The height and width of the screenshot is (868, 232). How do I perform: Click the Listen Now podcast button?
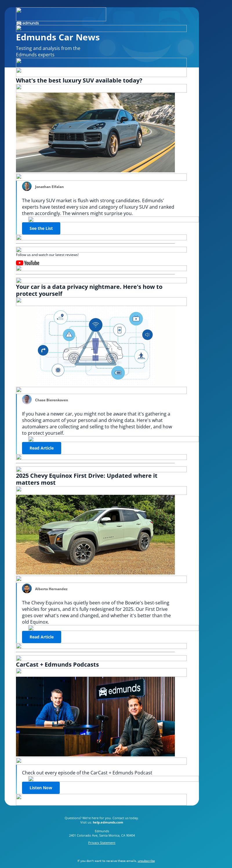pyautogui.click(x=41, y=788)
